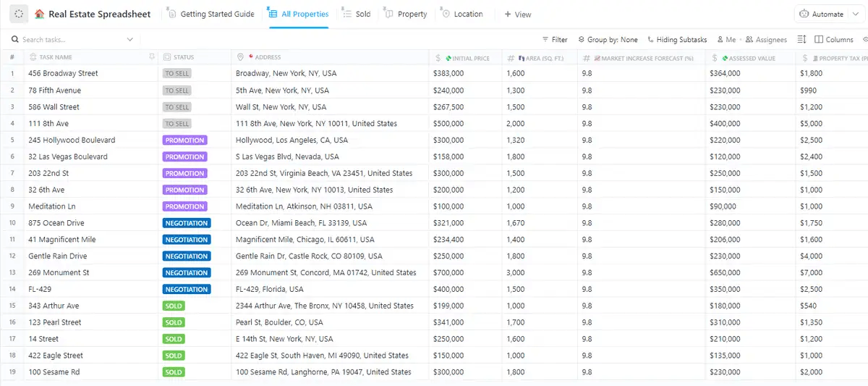Change PROMOTION status of Meditation Ln
The width and height of the screenshot is (868, 386).
184,206
